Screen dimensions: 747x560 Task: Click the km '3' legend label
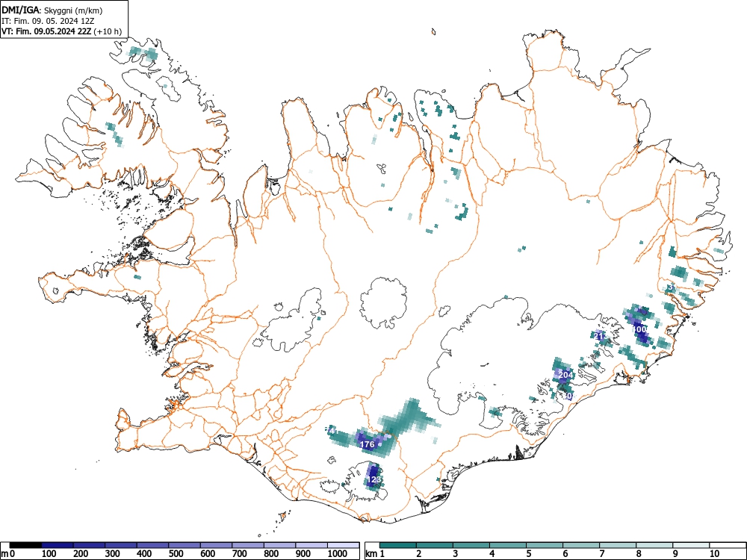(x=456, y=554)
